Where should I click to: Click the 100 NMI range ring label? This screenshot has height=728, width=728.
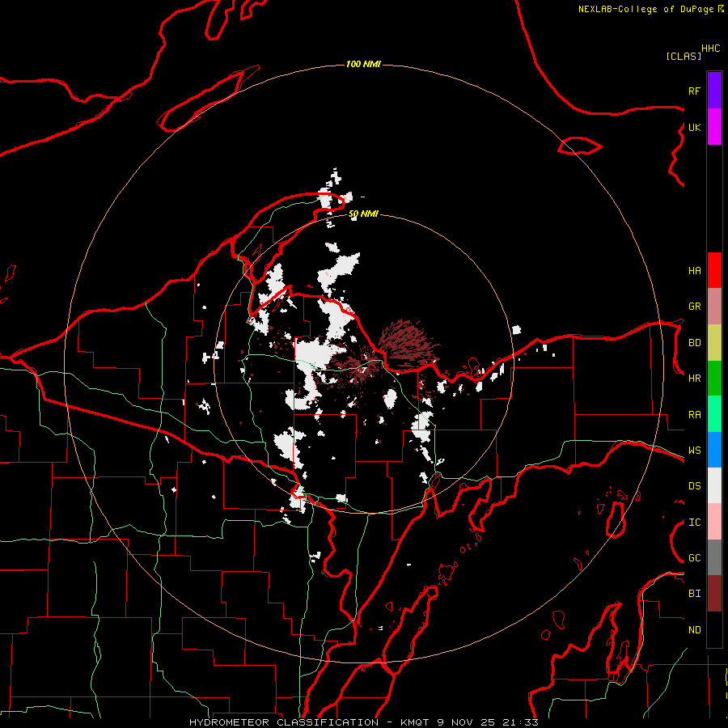coord(363,64)
